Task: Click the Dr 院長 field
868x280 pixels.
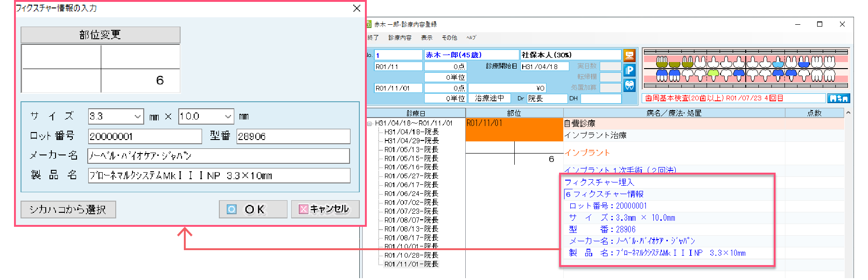Action: 547,98
